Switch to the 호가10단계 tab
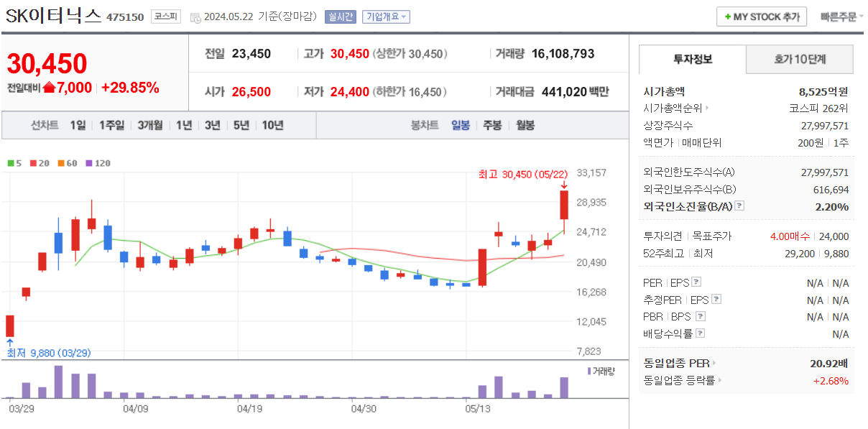The image size is (868, 429). (800, 60)
